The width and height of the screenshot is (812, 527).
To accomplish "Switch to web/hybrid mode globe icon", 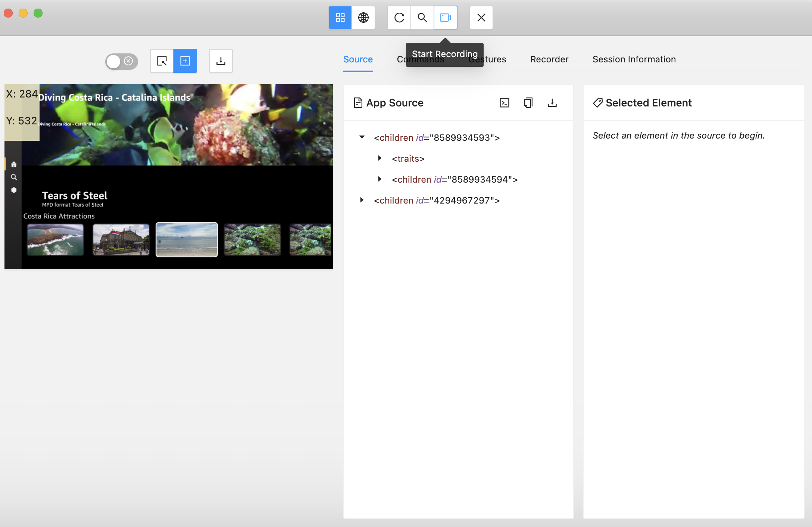I will 363,18.
